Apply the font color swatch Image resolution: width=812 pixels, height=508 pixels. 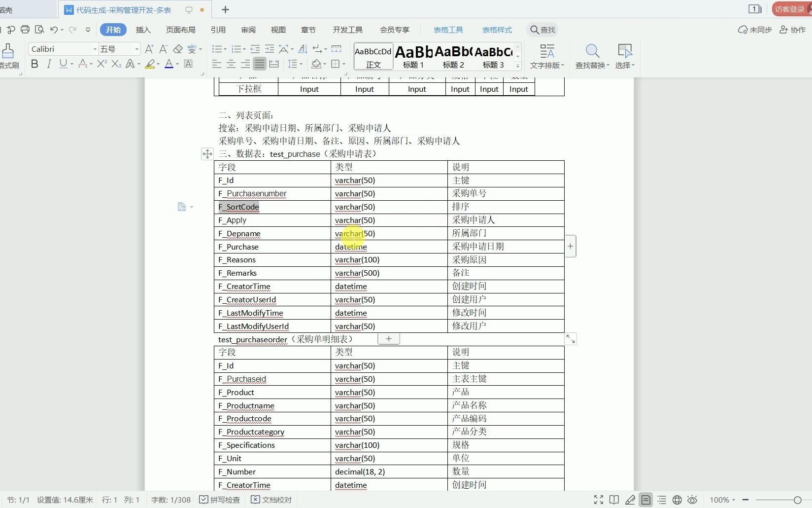click(x=169, y=64)
